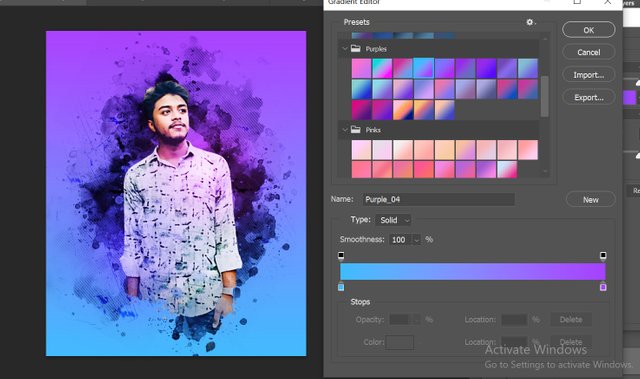Select first swatch in Purples second row

click(361, 89)
